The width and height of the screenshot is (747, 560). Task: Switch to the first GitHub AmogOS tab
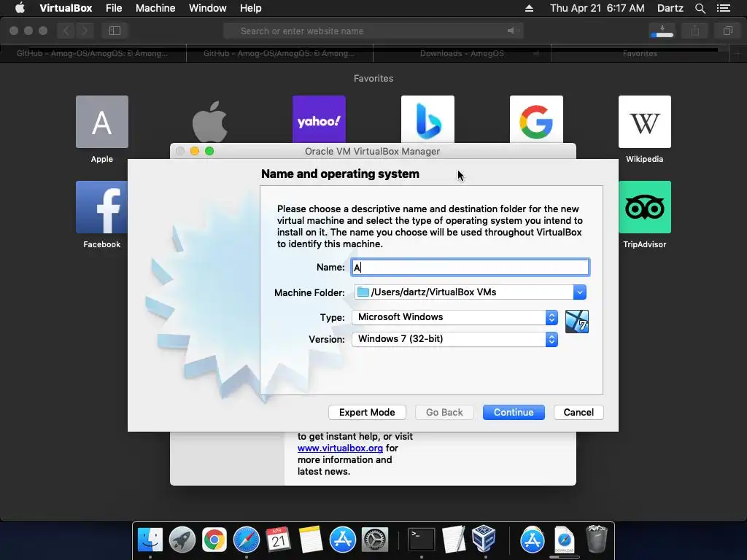[93, 53]
